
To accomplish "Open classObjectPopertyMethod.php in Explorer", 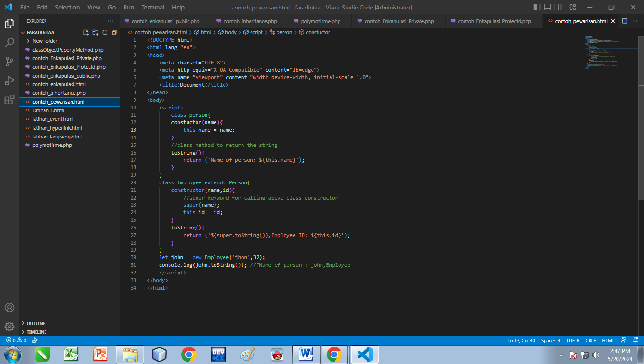I will (x=69, y=50).
